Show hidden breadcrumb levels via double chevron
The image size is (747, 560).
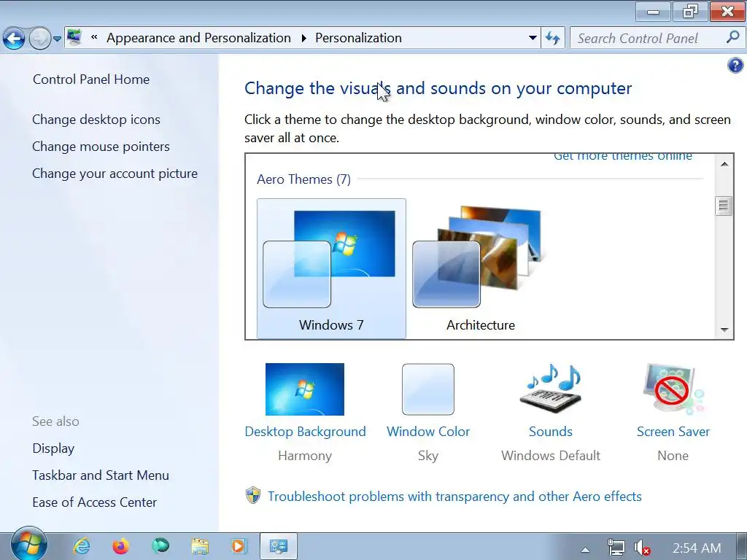[x=94, y=37]
